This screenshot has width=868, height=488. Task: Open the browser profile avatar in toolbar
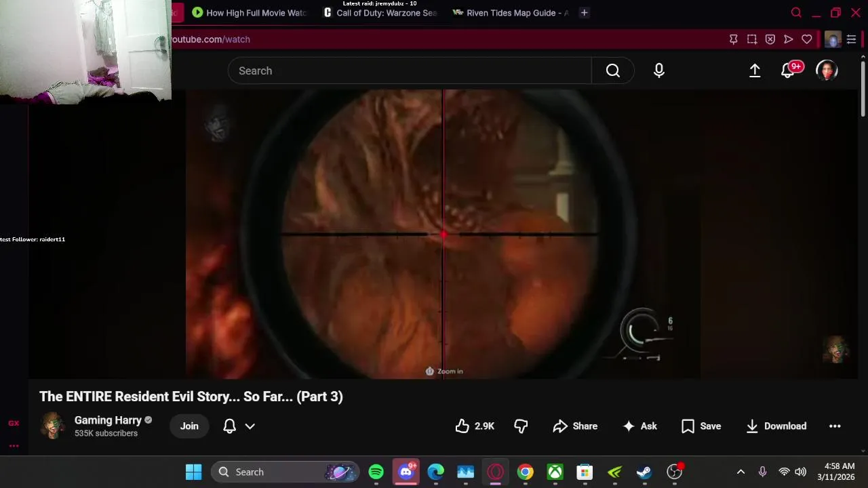click(833, 39)
